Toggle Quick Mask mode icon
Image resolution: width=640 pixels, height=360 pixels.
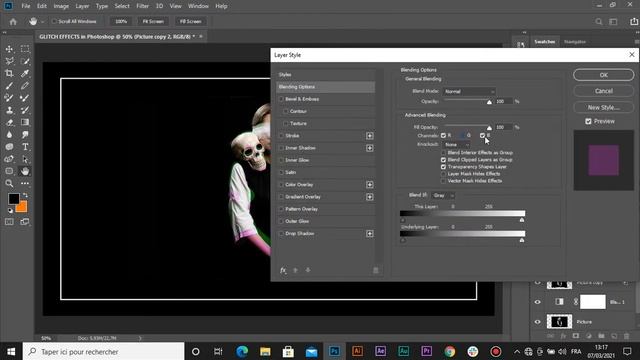click(9, 222)
